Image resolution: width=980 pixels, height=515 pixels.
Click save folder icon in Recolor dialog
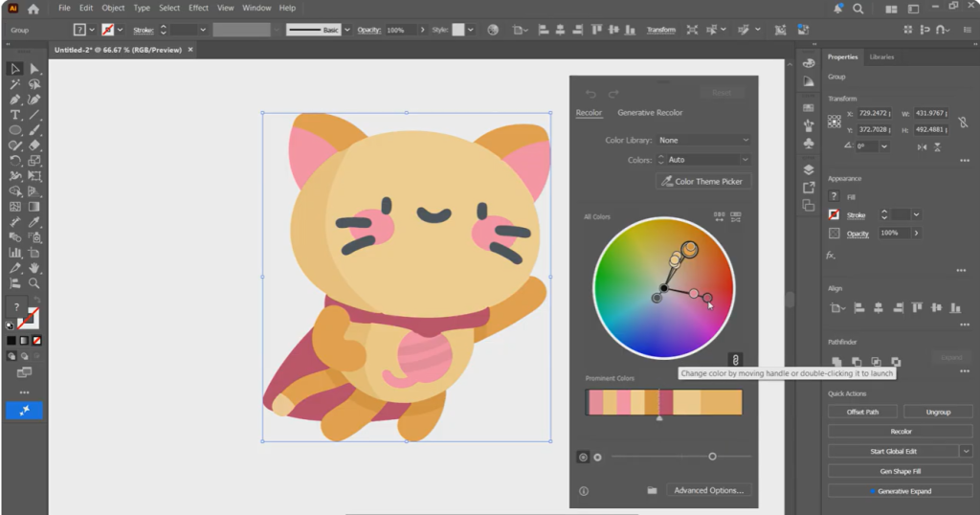652,491
